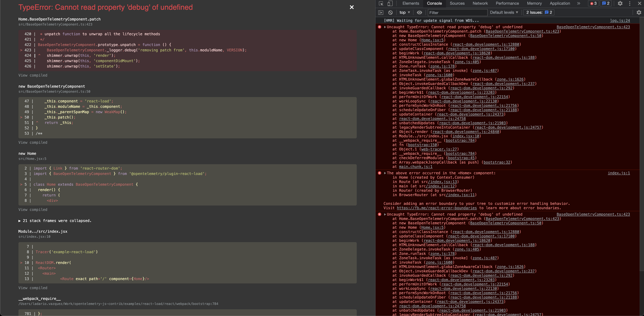The image size is (644, 316).
Task: Create live expression with eye icon
Action: (x=419, y=13)
